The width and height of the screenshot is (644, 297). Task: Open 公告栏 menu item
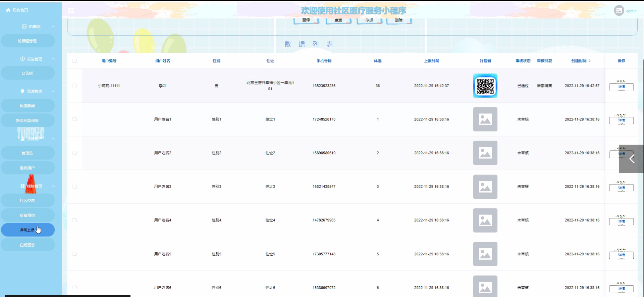28,73
